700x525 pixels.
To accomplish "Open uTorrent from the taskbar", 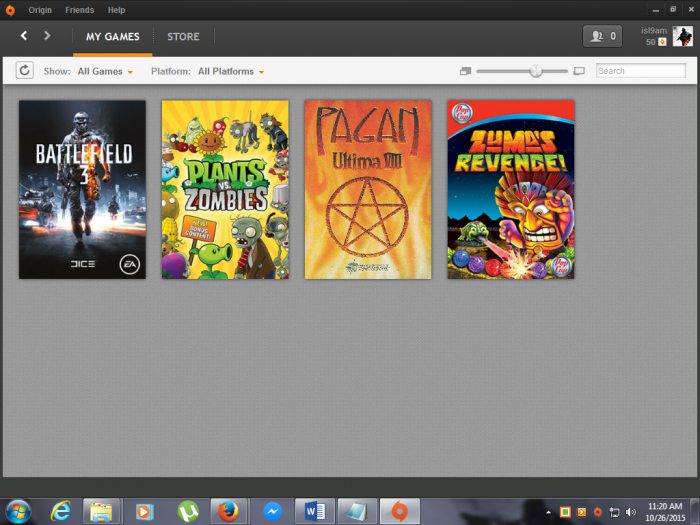I will pyautogui.click(x=188, y=512).
